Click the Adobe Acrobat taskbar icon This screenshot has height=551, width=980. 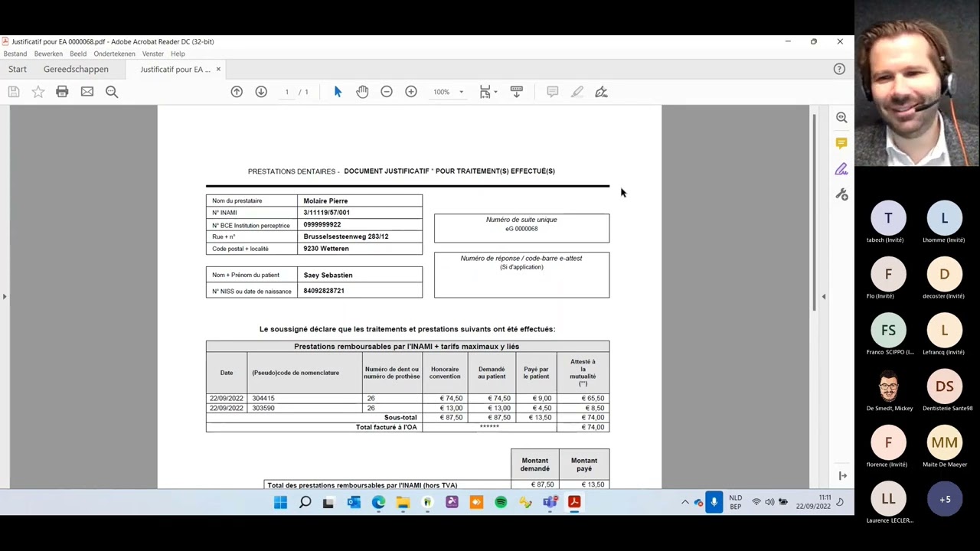[x=574, y=502]
